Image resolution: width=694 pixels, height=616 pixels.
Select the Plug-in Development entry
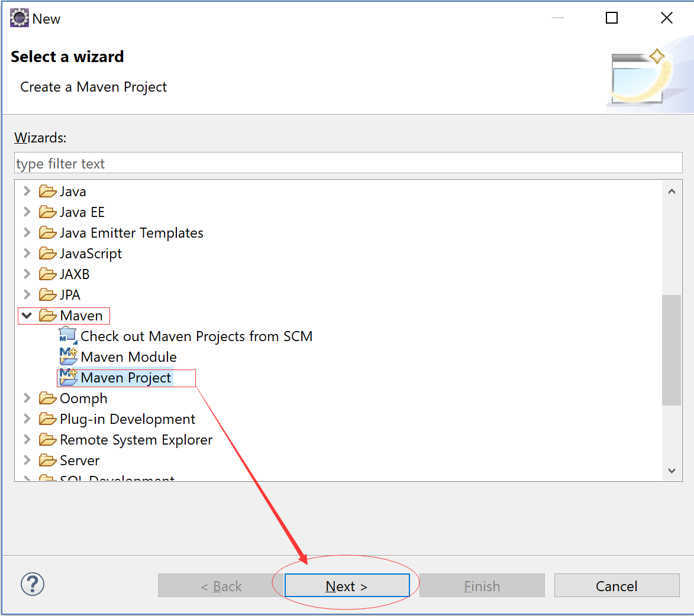click(127, 419)
